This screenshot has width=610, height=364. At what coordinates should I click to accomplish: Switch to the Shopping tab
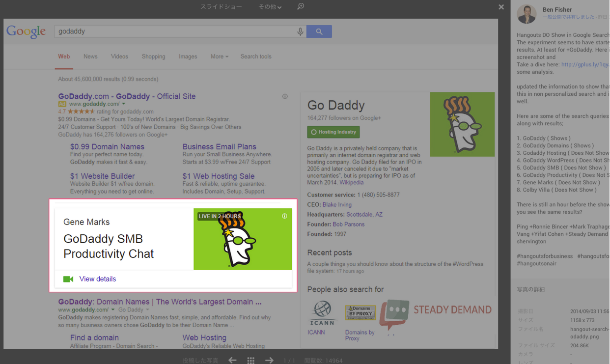[153, 56]
